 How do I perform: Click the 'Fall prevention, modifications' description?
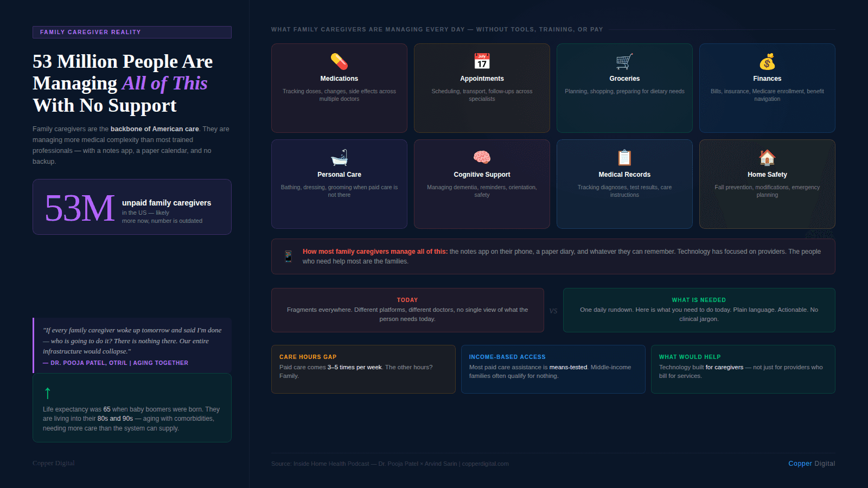click(x=767, y=191)
